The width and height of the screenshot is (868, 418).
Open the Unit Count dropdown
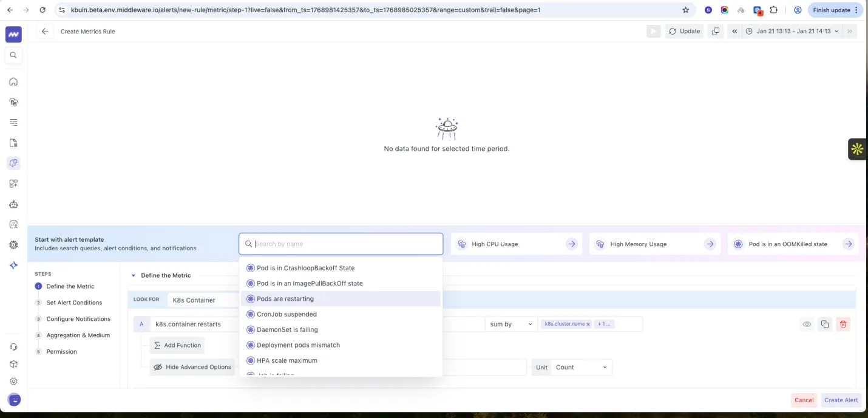(x=581, y=367)
